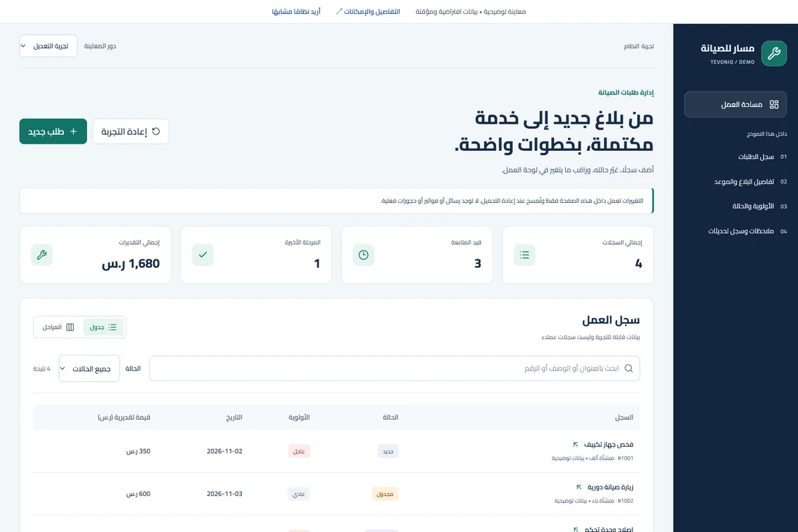Click the طلب جديد button

pos(53,132)
